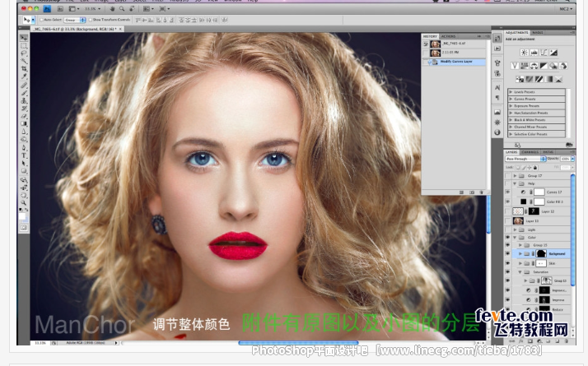The image size is (588, 366).
Task: Click the canvas horizontal scrollbar thumb
Action: [298, 343]
